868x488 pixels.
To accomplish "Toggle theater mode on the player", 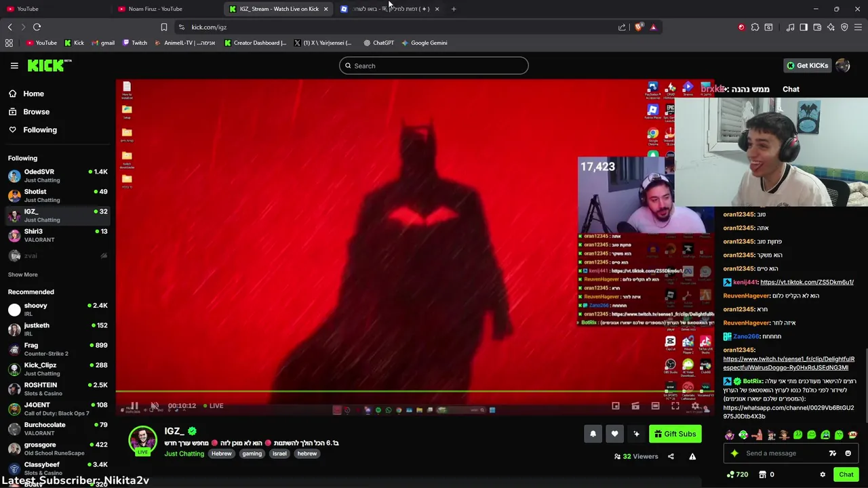I will [655, 406].
